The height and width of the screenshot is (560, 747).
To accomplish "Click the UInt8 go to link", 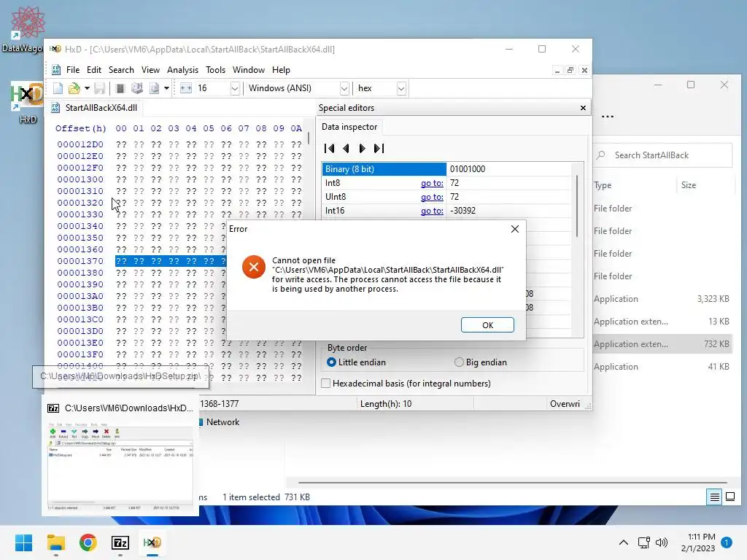I will pos(432,197).
